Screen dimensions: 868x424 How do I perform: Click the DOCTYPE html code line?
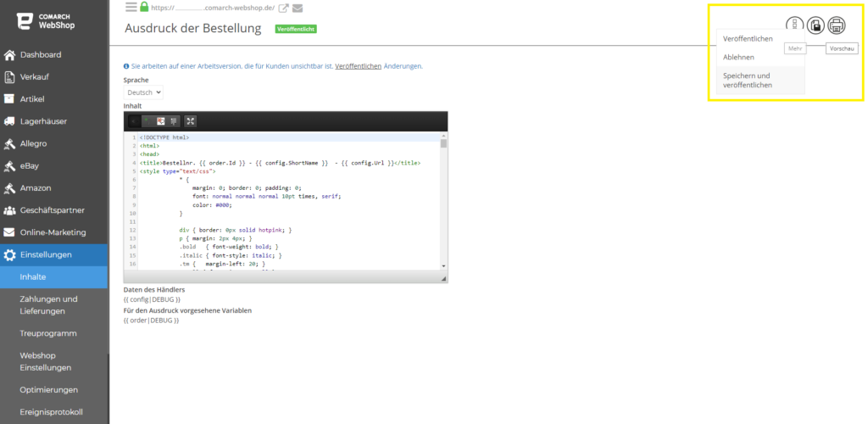[x=164, y=137]
